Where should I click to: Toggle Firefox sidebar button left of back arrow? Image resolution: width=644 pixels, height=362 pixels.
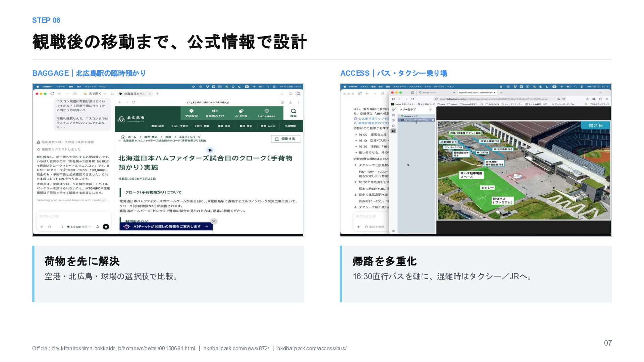coord(393,99)
